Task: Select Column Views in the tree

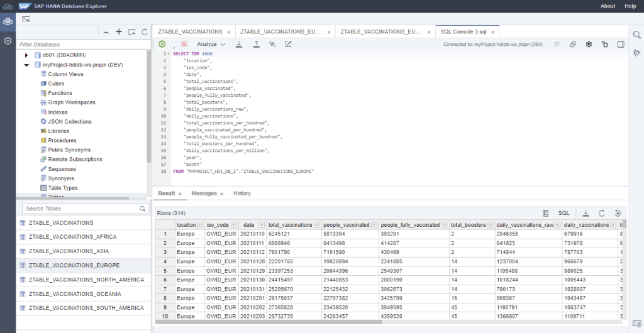Action: pyautogui.click(x=65, y=74)
